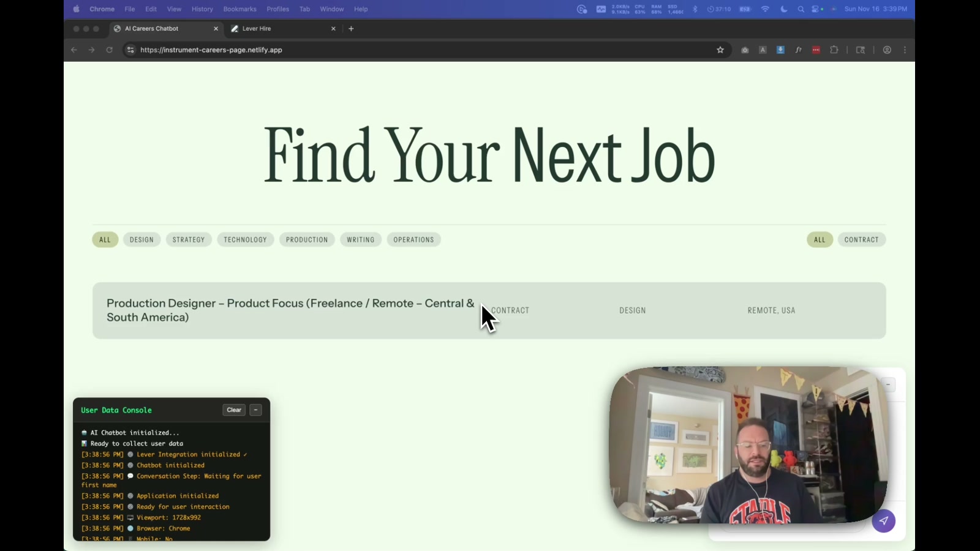This screenshot has width=980, height=551.
Task: Filter jobs by OPERATIONS
Action: point(413,240)
